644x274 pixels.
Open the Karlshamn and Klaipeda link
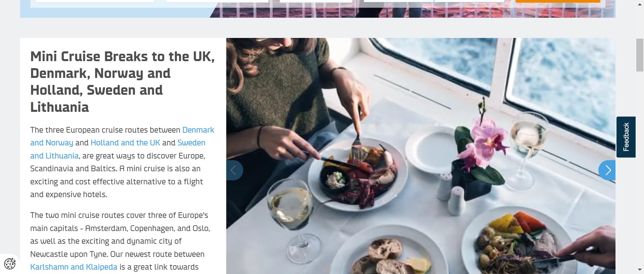(74, 267)
